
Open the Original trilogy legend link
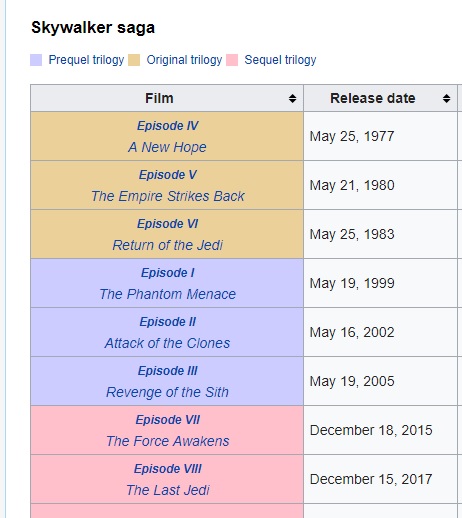184,60
